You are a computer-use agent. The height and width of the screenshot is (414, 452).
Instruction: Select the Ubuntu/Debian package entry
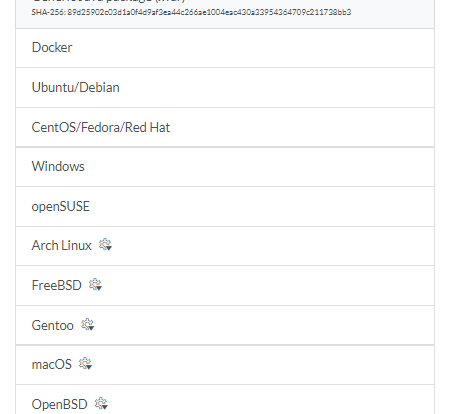[225, 87]
